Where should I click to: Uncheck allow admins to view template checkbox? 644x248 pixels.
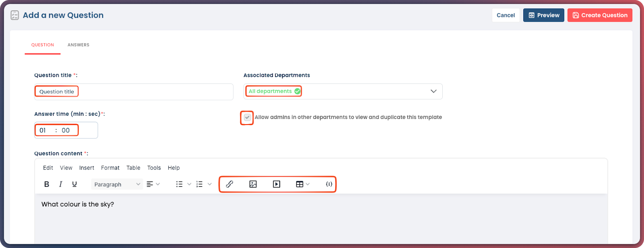247,117
